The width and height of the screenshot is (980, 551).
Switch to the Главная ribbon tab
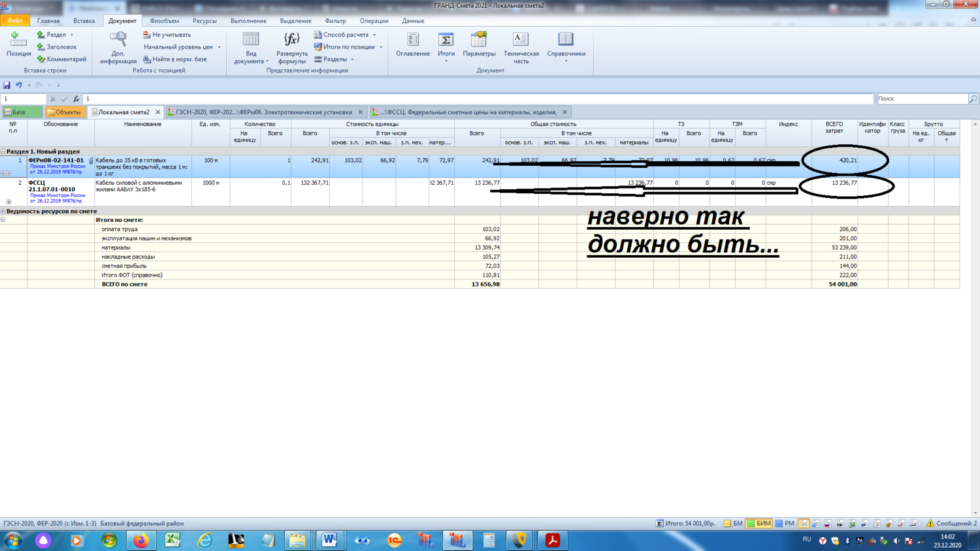(48, 21)
